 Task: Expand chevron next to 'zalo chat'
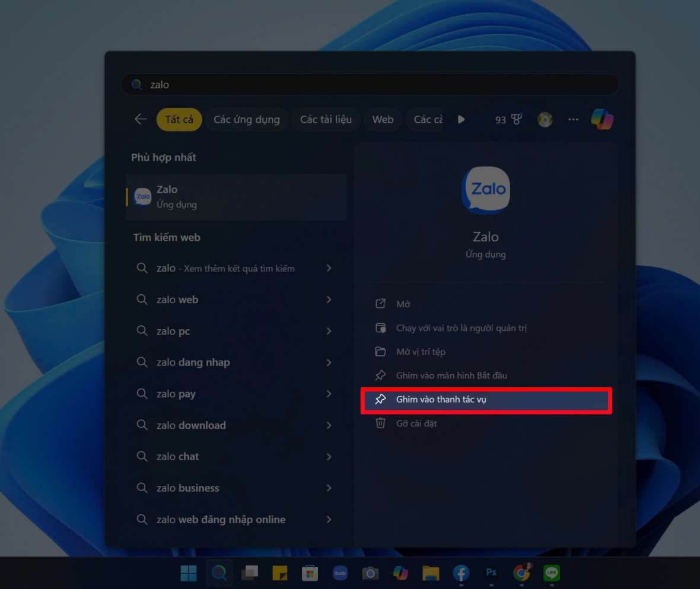(x=329, y=457)
